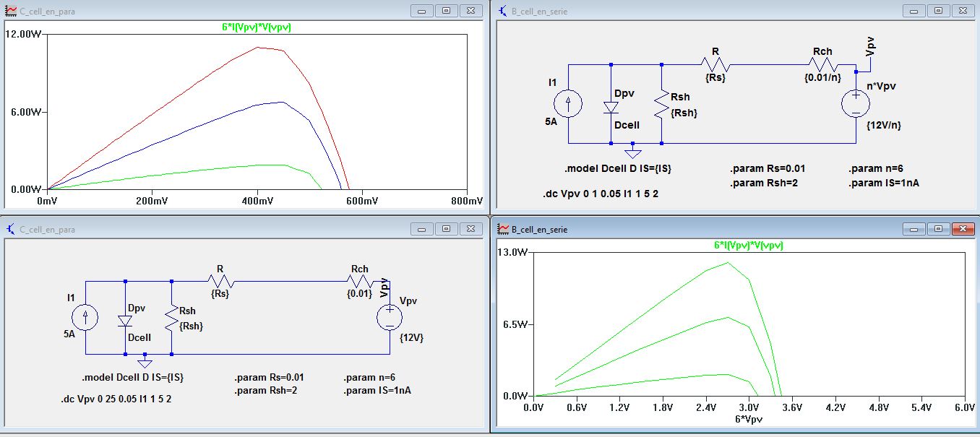Click .param IS=1nA in B_cell_en_serie schematic
980x437 pixels.
tap(884, 183)
